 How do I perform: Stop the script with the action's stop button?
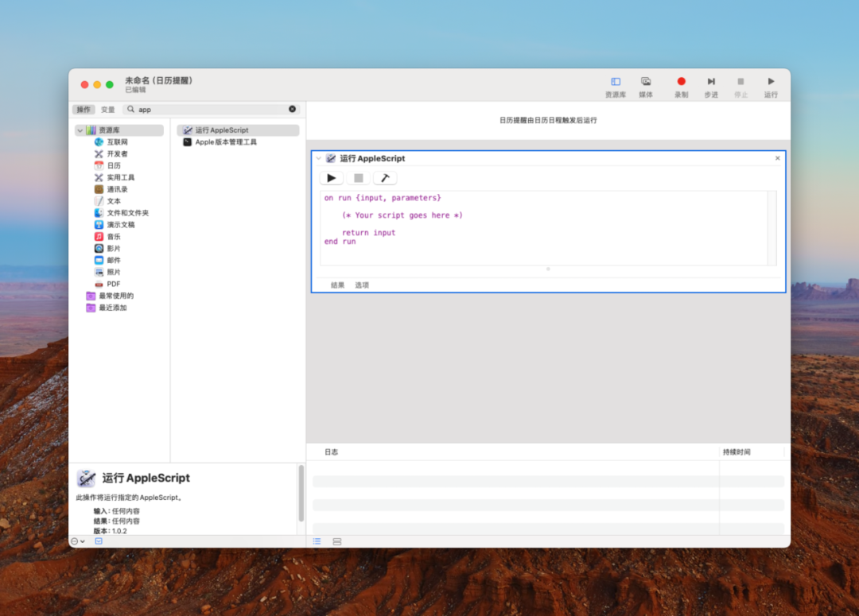[358, 178]
